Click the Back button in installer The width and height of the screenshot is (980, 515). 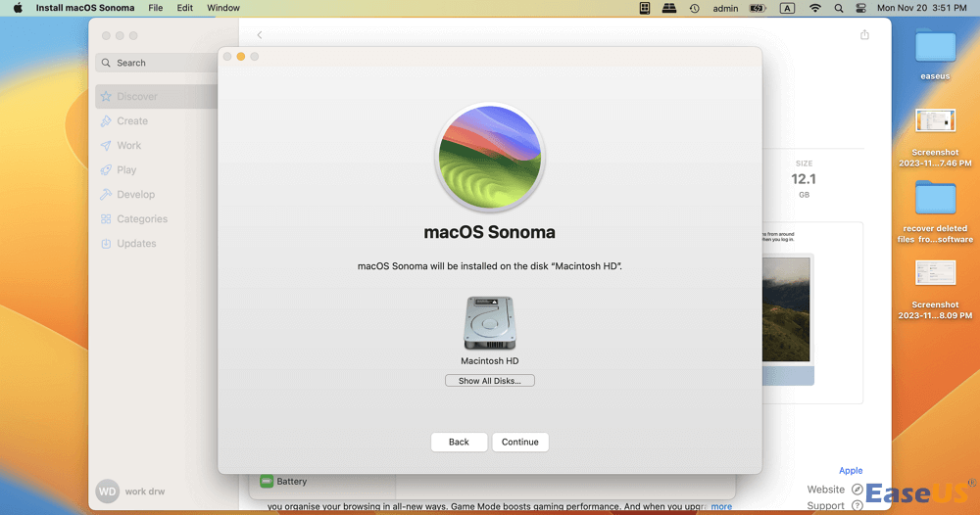click(459, 442)
